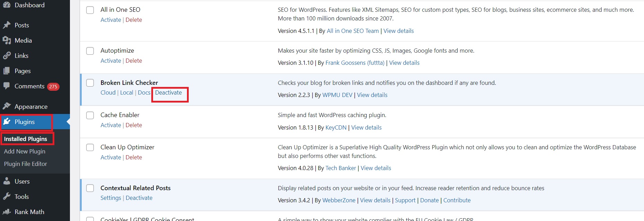Deactivate the Broken Link Checker plugin
Image resolution: width=644 pixels, height=221 pixels.
168,92
